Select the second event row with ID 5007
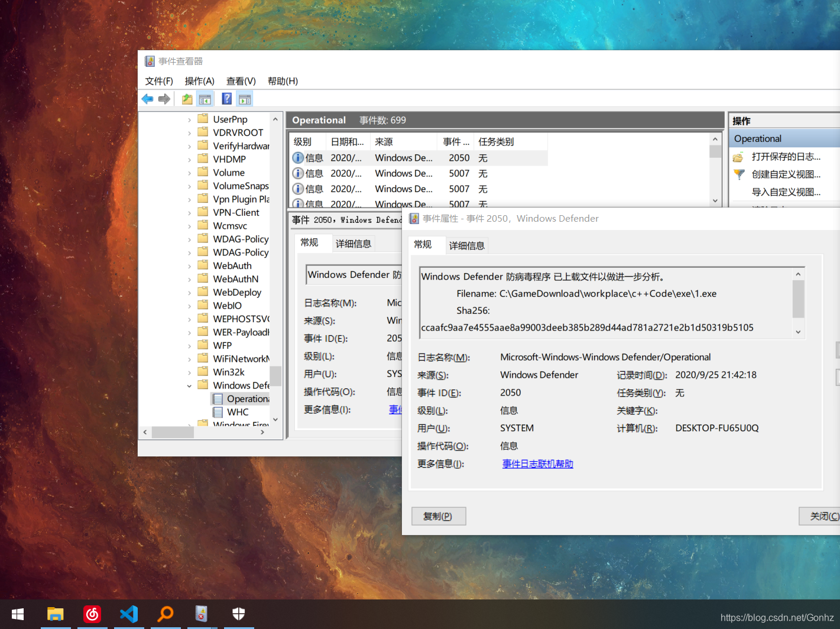This screenshot has height=629, width=840. pyautogui.click(x=420, y=189)
